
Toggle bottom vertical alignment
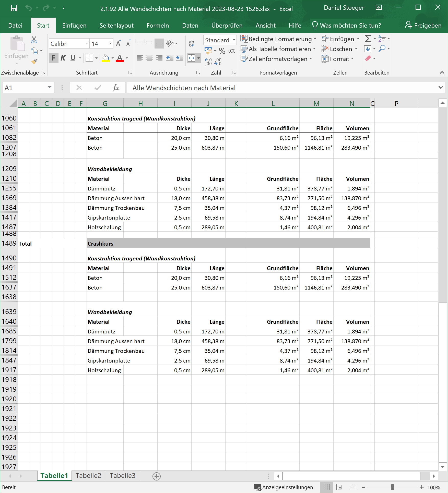tap(159, 43)
